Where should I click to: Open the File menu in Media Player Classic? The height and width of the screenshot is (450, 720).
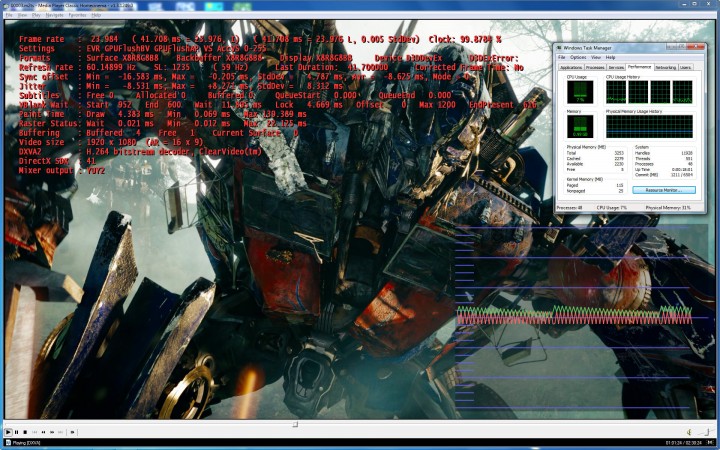(9, 15)
